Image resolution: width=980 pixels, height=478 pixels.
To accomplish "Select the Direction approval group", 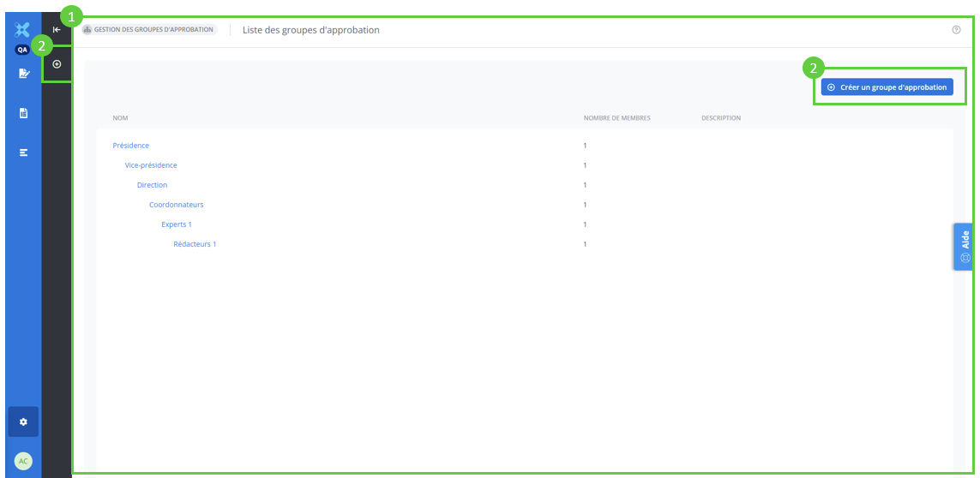I will pyautogui.click(x=152, y=185).
